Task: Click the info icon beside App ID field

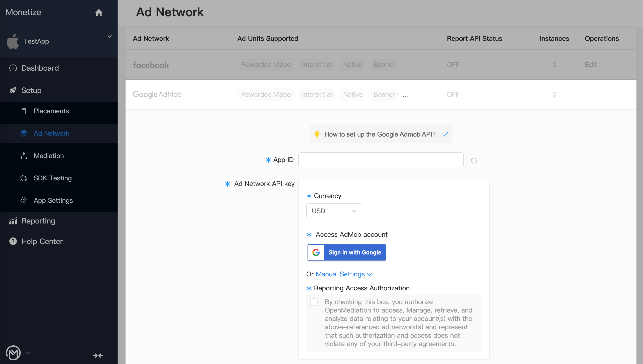Action: [x=474, y=161]
